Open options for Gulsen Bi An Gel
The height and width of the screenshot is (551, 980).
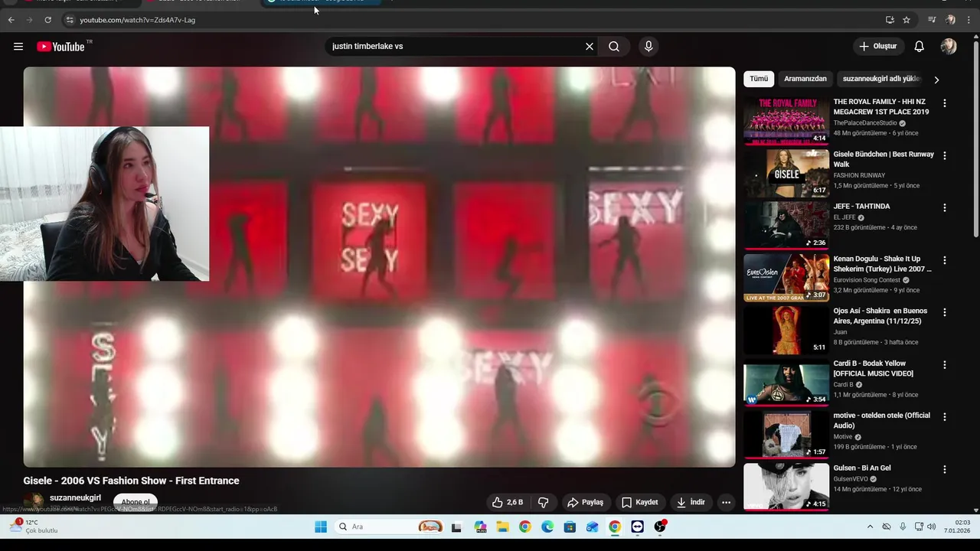(945, 470)
